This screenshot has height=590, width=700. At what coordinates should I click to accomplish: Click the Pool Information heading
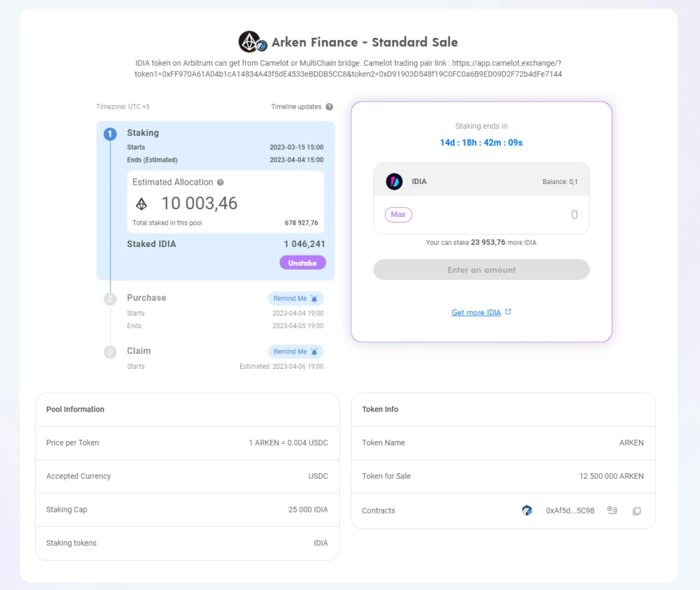coord(75,409)
